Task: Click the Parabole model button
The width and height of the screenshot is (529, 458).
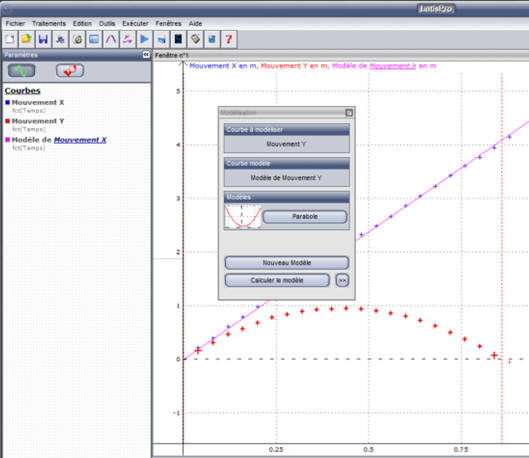Action: pos(305,217)
